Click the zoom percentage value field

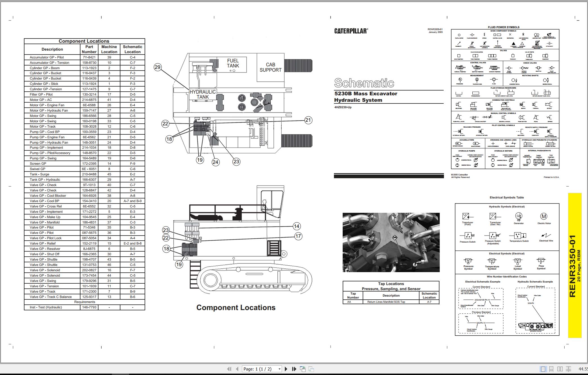click(583, 369)
